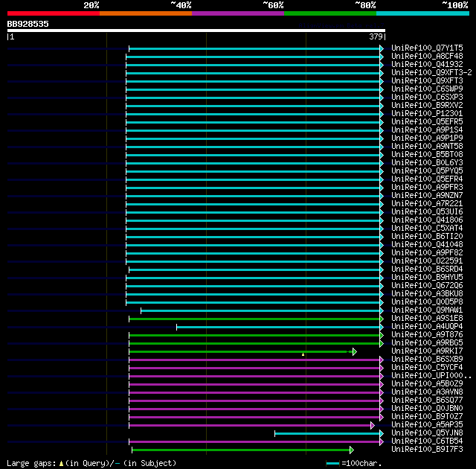
Task: Open the UniRef100_Q5EFR5 hit
Action: (x=427, y=122)
